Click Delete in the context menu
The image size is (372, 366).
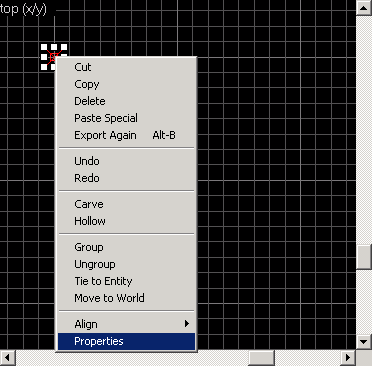(x=126, y=101)
